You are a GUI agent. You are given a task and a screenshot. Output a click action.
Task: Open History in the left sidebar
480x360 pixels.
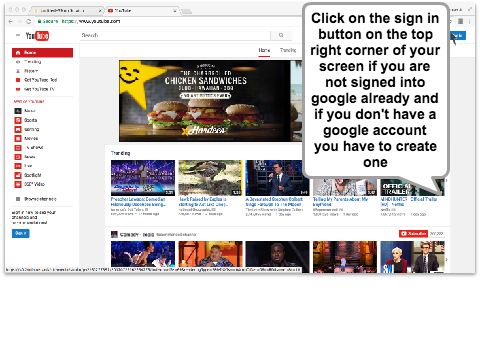[31, 71]
